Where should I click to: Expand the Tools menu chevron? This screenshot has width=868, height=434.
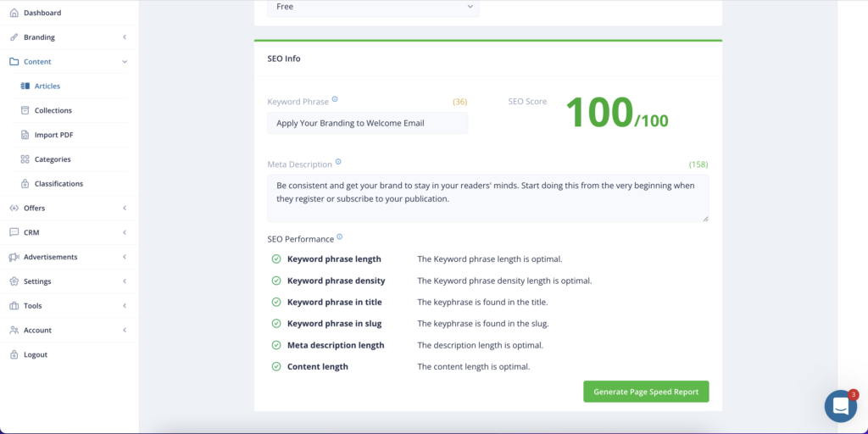coord(125,305)
